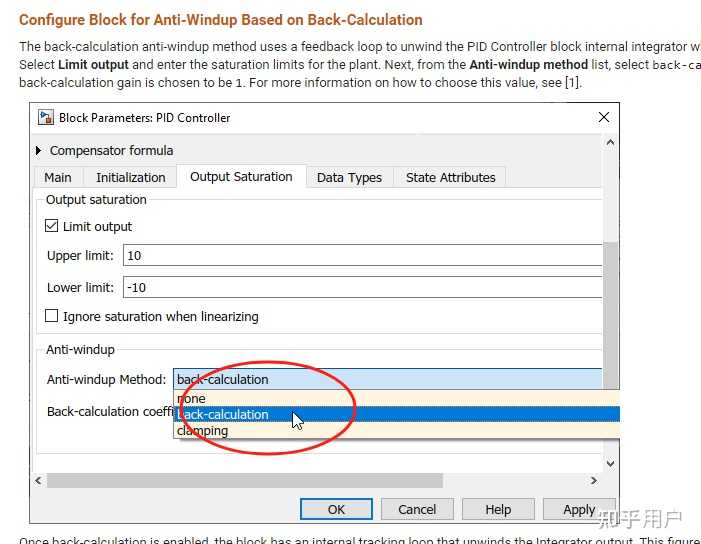
Task: Go to the Data Types tab
Action: pos(349,177)
